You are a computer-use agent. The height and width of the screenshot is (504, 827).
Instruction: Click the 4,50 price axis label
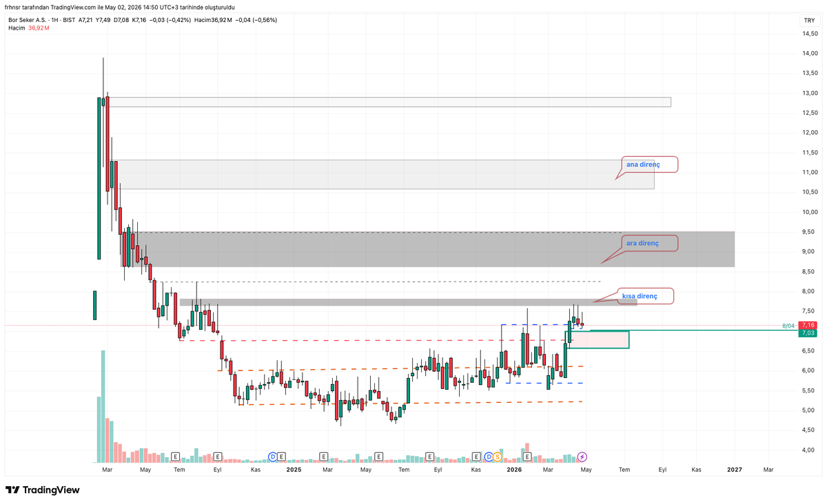coord(809,430)
